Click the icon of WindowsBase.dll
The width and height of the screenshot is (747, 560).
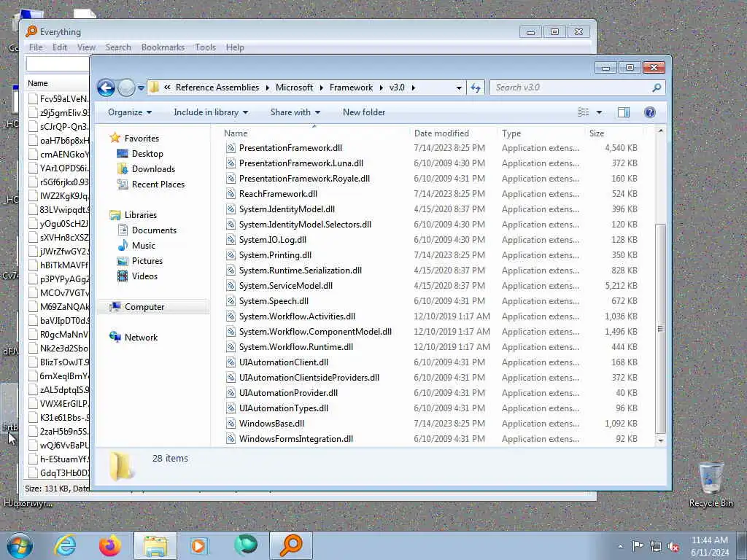[231, 424]
